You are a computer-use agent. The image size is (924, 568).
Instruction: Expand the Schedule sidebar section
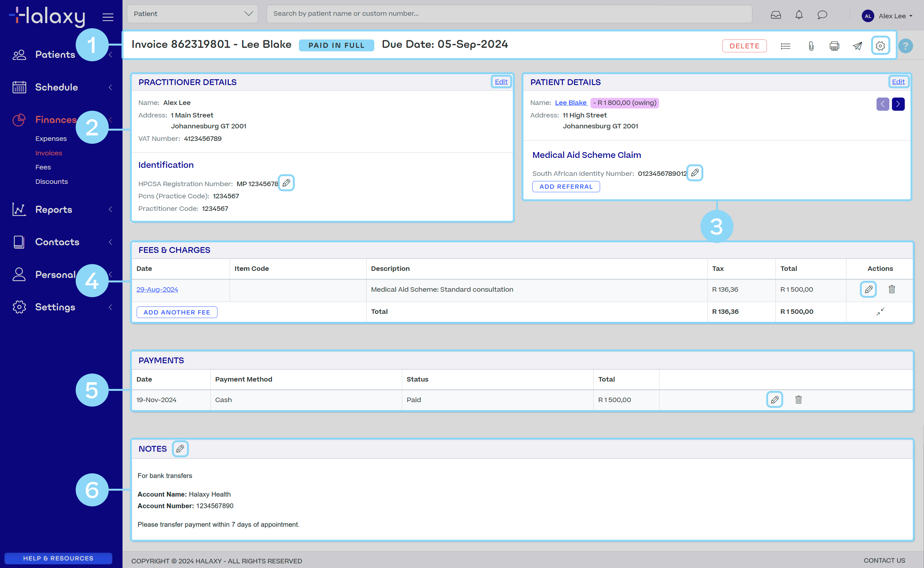[110, 87]
